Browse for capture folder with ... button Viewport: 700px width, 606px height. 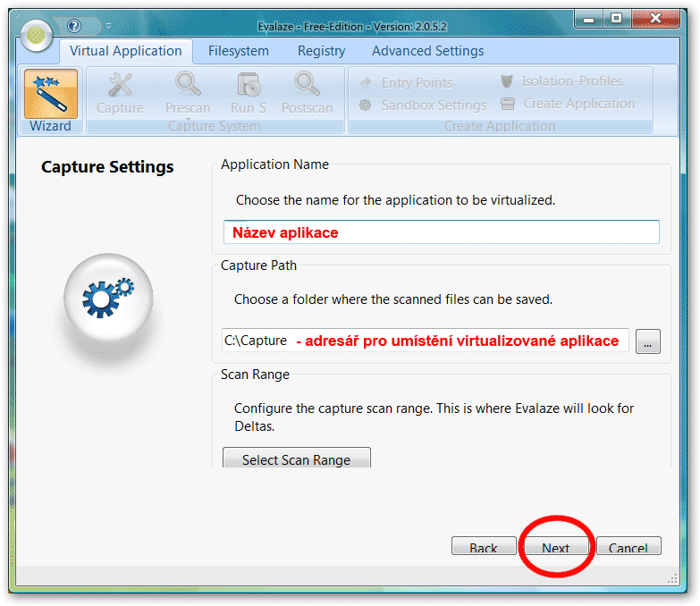click(648, 341)
